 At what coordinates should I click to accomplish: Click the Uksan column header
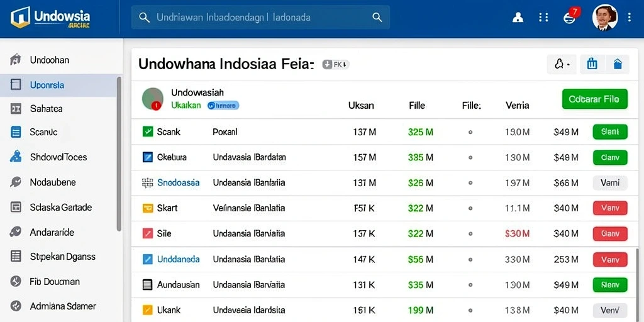361,106
